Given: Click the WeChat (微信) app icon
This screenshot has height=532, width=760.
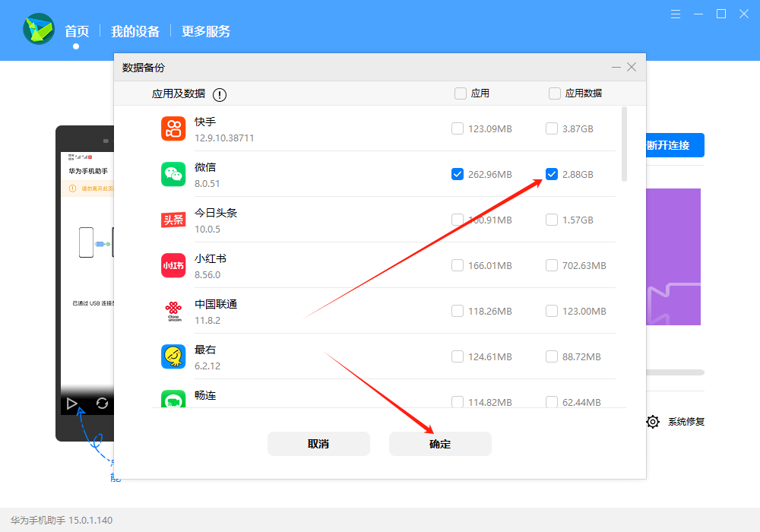Looking at the screenshot, I should tap(173, 174).
